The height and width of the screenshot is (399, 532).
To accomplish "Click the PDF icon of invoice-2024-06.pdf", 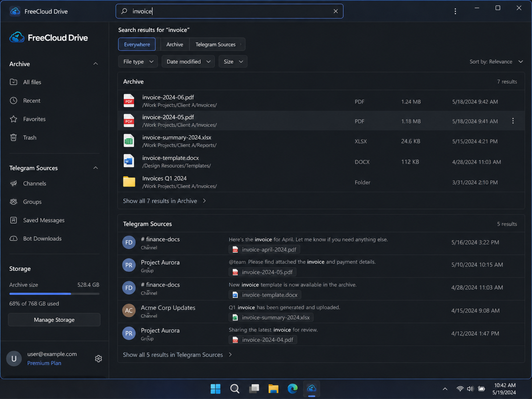I will coord(129,101).
